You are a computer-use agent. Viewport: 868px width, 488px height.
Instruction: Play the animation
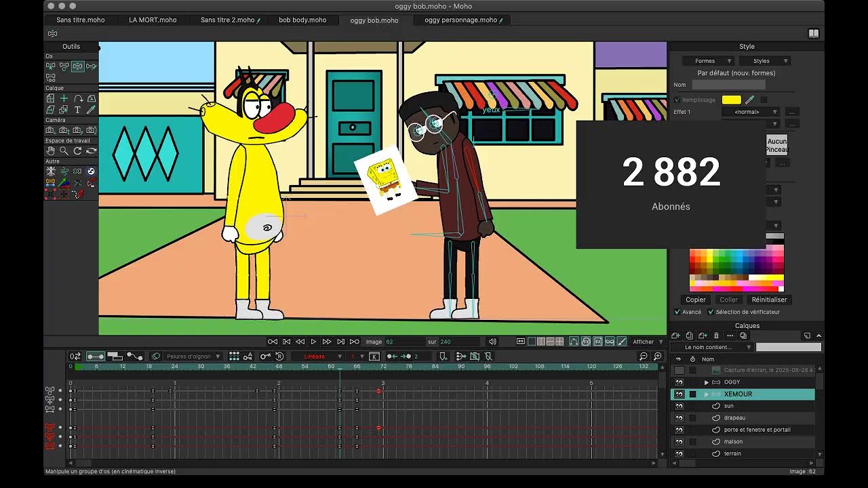pyautogui.click(x=313, y=342)
